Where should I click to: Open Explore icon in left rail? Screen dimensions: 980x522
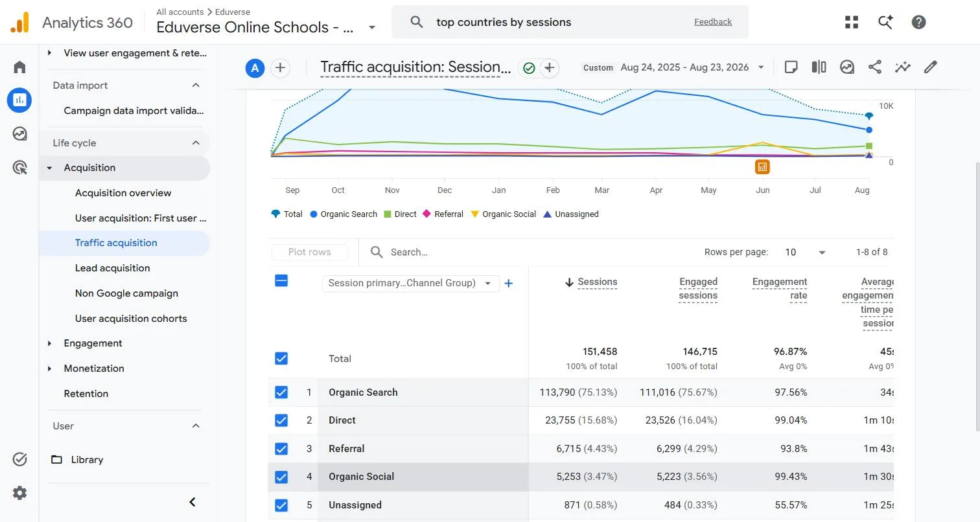click(19, 134)
